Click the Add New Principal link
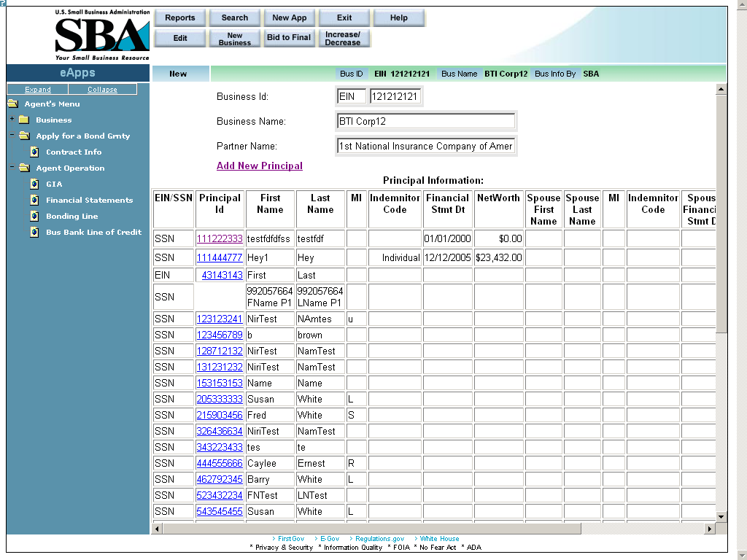Viewport: 747px width, 560px height. (x=260, y=166)
